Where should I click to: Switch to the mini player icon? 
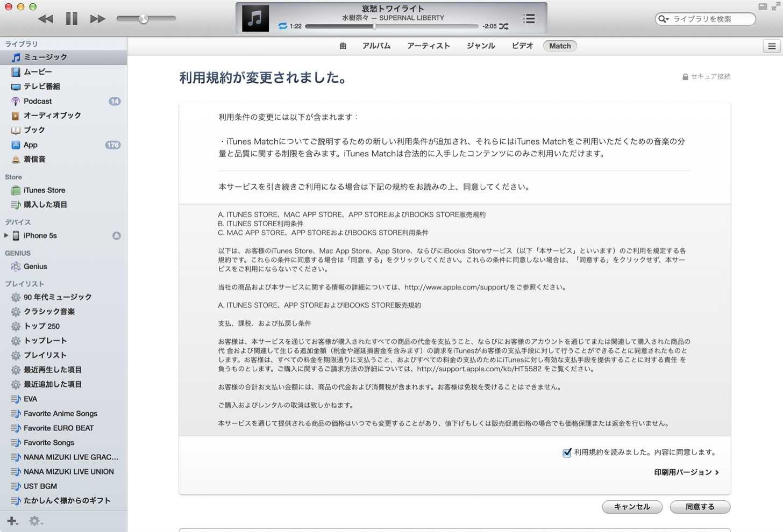pos(763,6)
